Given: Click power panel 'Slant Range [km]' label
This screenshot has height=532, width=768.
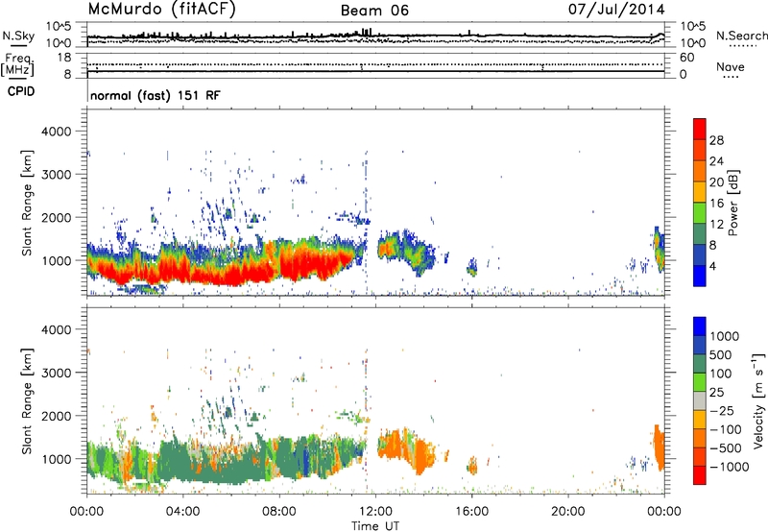Looking at the screenshot, I should 27,203.
